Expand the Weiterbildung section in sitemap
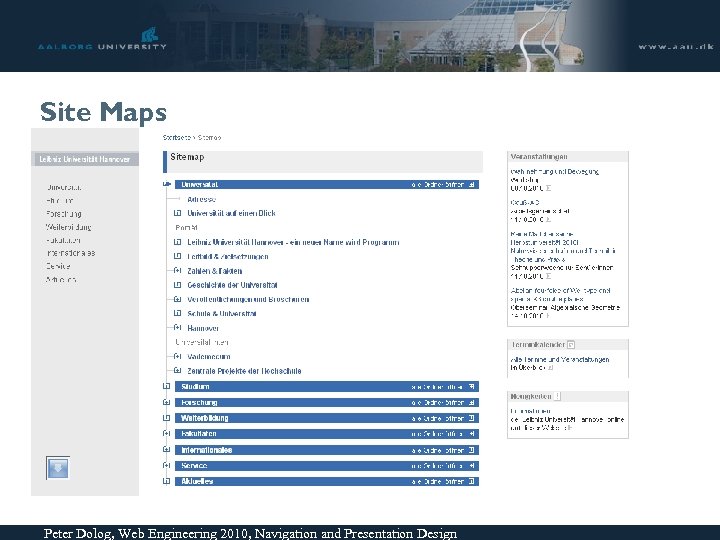Viewport: 720px width, 540px height. (x=167, y=418)
